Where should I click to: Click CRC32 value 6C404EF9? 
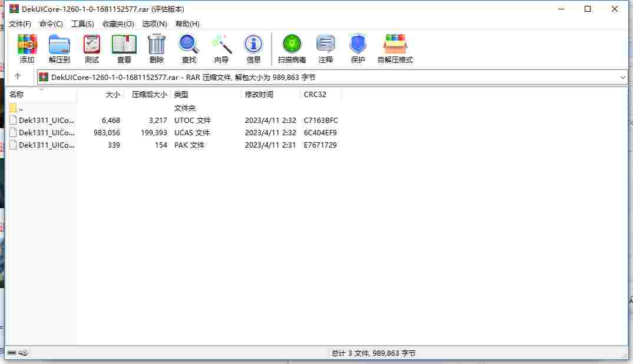tap(320, 132)
